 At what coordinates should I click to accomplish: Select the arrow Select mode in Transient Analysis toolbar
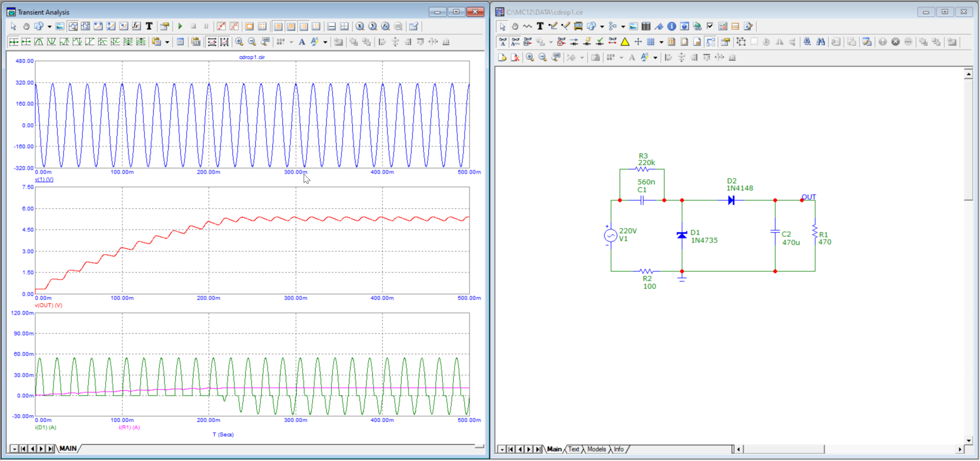pos(13,27)
